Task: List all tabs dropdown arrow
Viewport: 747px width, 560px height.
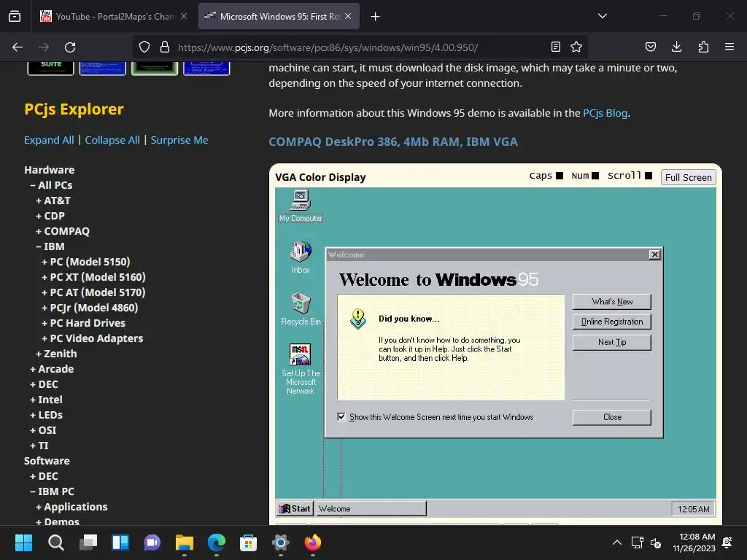Action: coord(603,16)
